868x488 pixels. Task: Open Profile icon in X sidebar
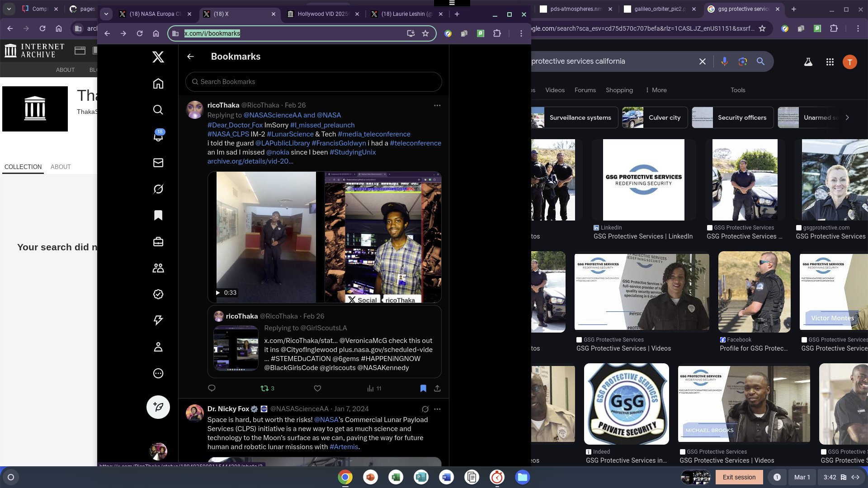[158, 347]
